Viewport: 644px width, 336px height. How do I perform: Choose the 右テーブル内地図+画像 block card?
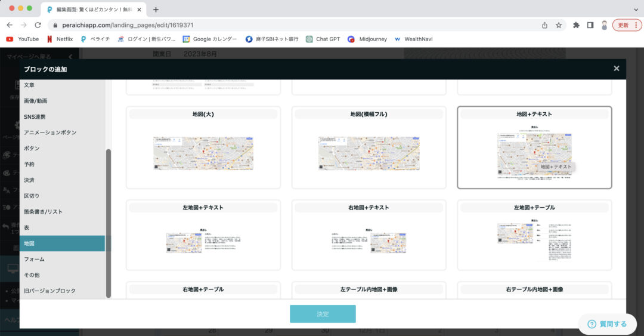point(534,290)
